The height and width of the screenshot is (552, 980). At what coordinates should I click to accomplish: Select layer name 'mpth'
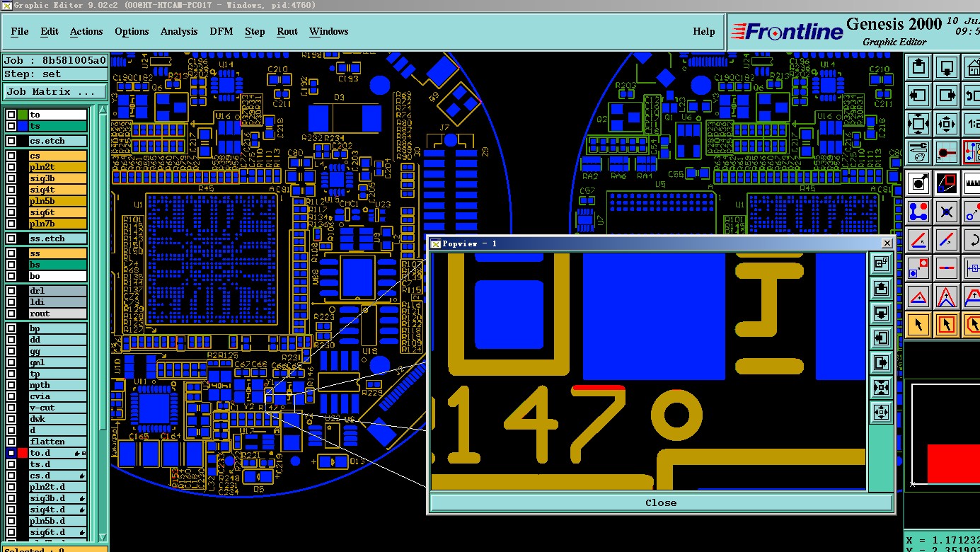58,385
